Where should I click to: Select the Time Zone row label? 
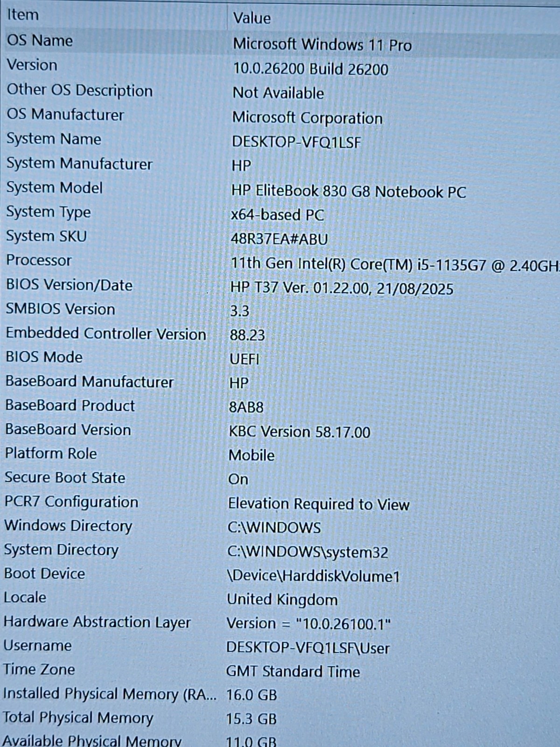click(39, 670)
